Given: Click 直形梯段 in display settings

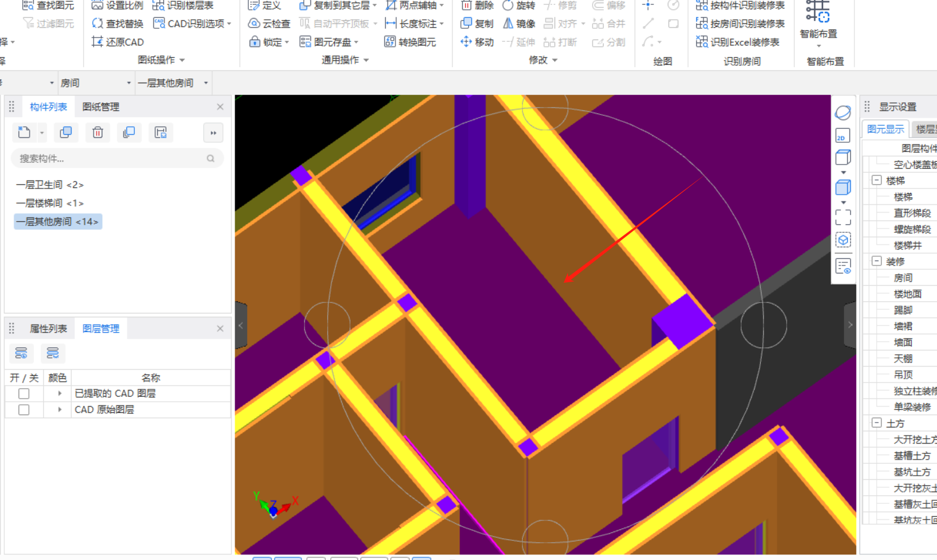Looking at the screenshot, I should (x=912, y=213).
